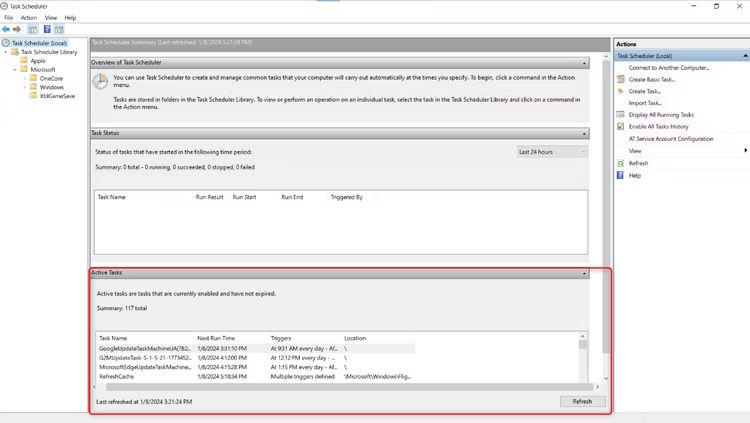This screenshot has width=750, height=423.
Task: Expand the View submenu arrow in Actions
Action: tap(745, 151)
